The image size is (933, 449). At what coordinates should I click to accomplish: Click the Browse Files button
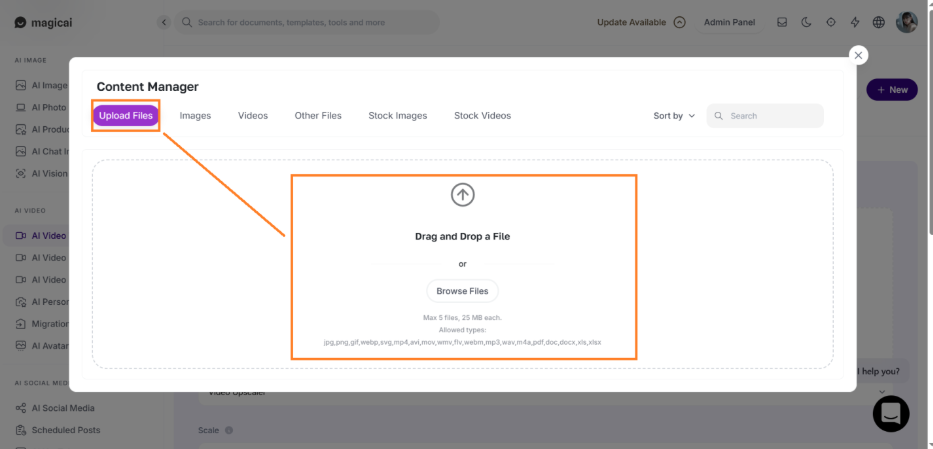(x=462, y=291)
